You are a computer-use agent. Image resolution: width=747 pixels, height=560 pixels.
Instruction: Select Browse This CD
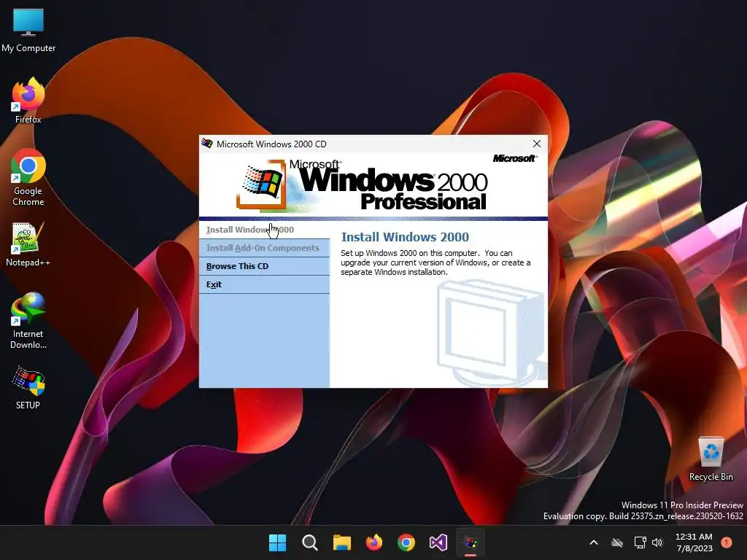coord(264,266)
